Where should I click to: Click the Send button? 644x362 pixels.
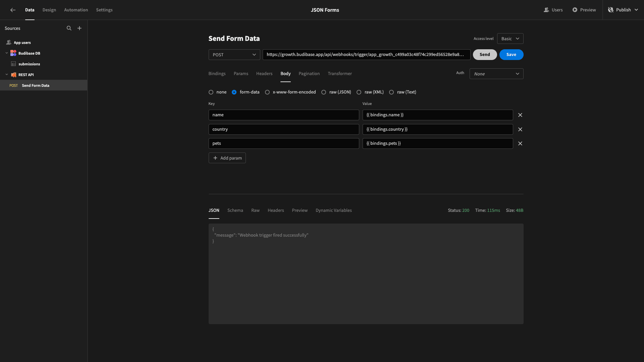tap(485, 55)
